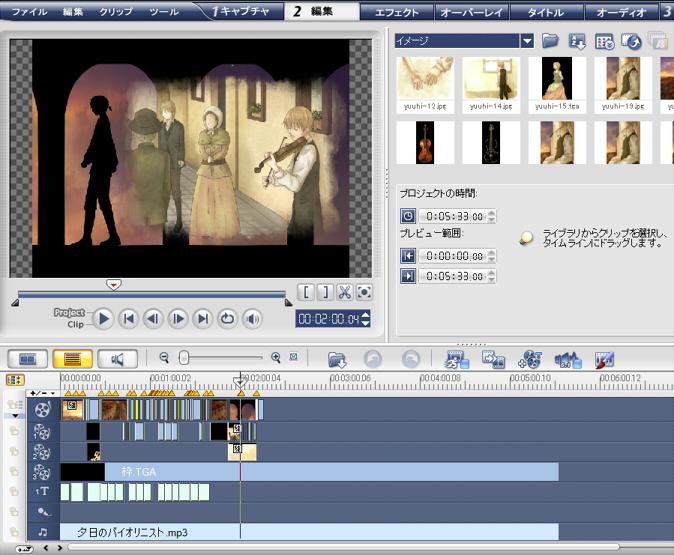Viewport: 674px width, 555px height.
Task: Open the クリップ menu
Action: coord(116,12)
